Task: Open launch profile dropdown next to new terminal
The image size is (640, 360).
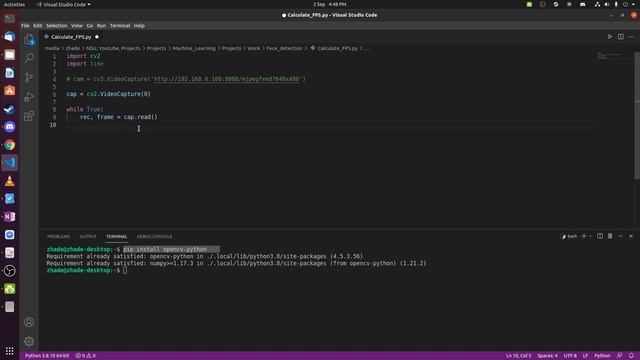Action: 591,236
